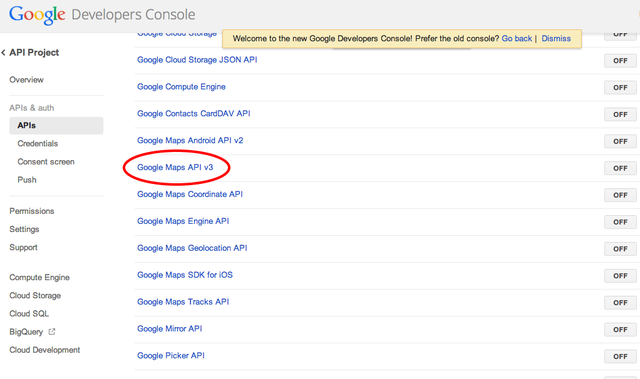The image size is (640, 379).
Task: Open Google Picker API link
Action: (171, 356)
